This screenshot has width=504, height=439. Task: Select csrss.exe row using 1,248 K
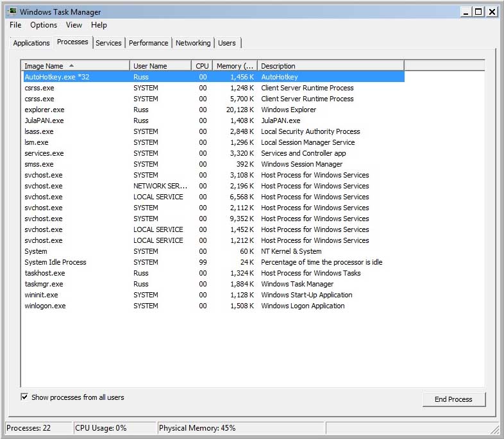coord(214,88)
